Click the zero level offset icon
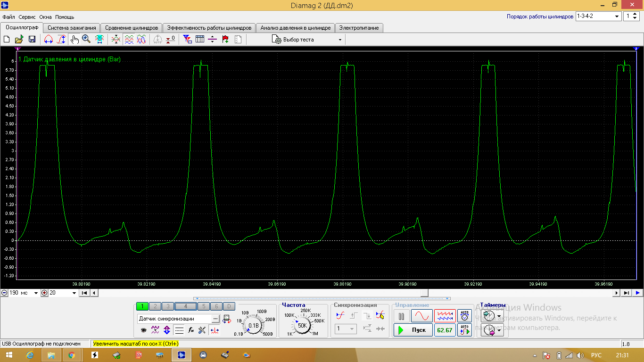Image resolution: width=644 pixels, height=362 pixels. click(171, 40)
